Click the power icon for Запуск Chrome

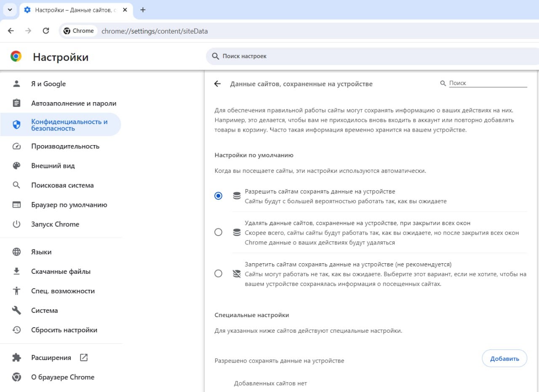[x=16, y=224]
